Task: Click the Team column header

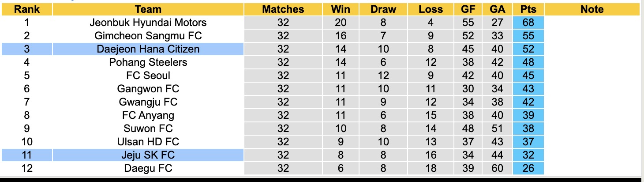Action: [x=148, y=9]
